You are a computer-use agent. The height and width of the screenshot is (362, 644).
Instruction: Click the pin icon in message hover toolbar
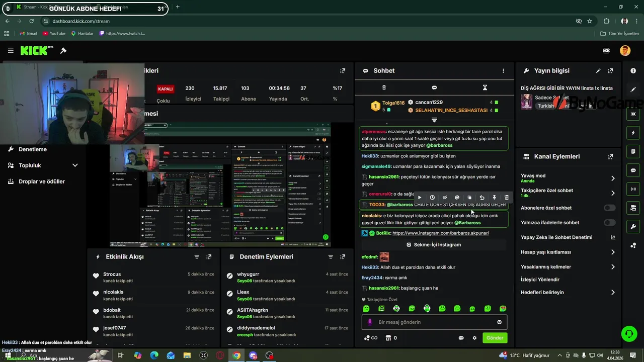pos(494,198)
